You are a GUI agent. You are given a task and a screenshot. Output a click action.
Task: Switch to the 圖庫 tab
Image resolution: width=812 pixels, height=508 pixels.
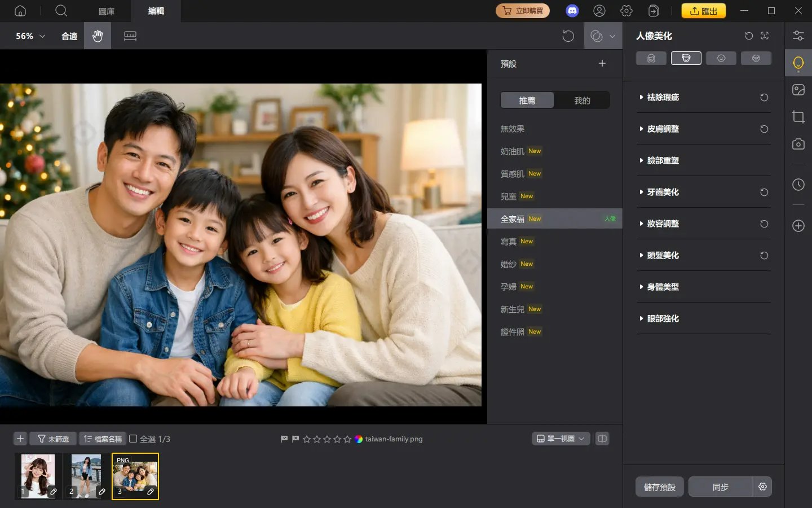[107, 11]
